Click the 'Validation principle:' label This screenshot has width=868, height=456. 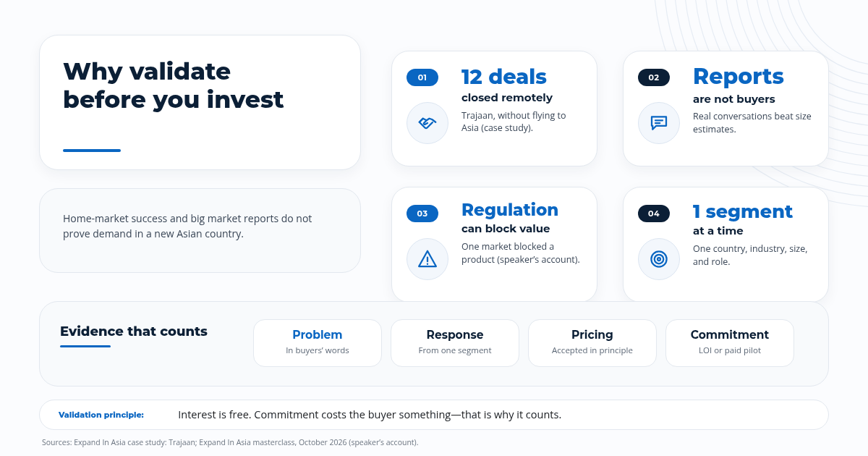(x=101, y=415)
